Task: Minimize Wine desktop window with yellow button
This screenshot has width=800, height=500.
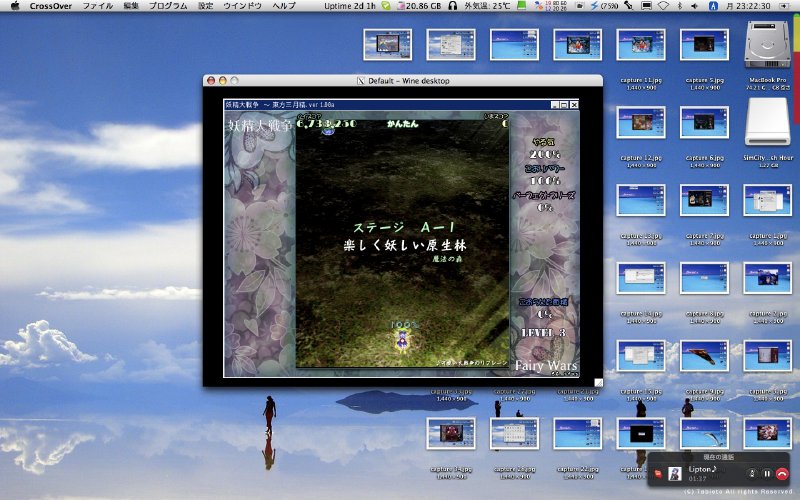Action: coord(222,81)
